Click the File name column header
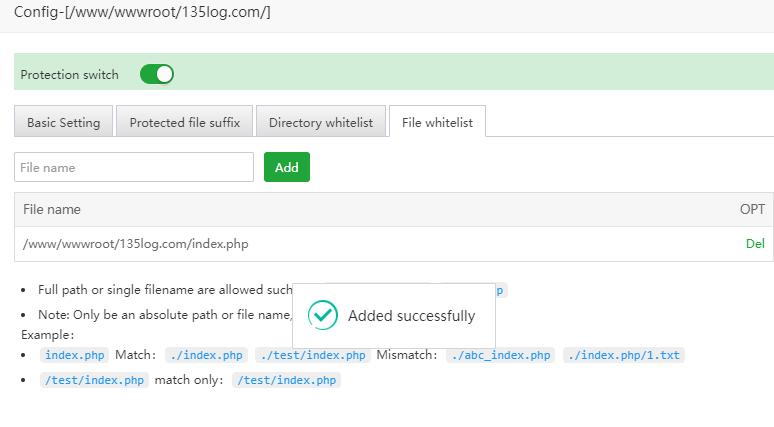 pyautogui.click(x=52, y=209)
